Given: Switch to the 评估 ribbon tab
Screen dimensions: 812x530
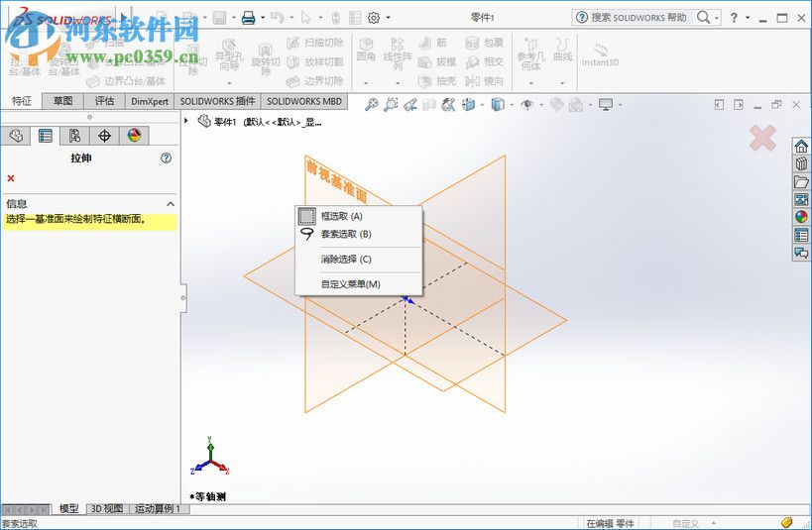Looking at the screenshot, I should (x=104, y=101).
